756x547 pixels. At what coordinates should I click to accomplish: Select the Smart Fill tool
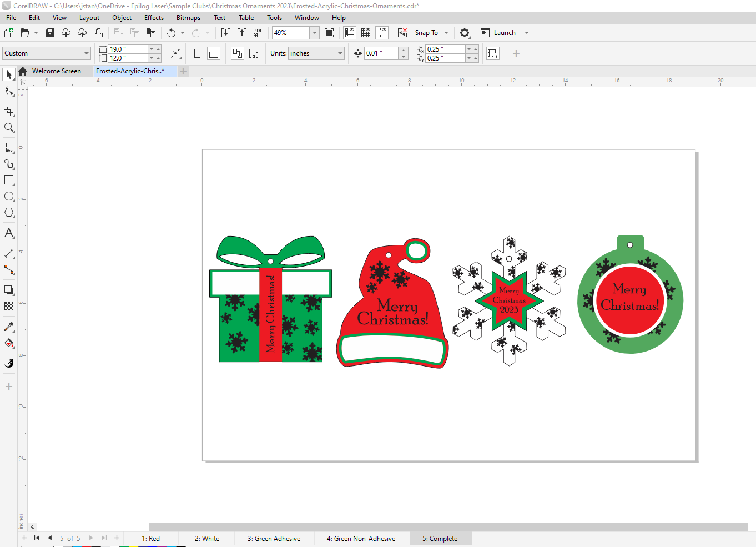pyautogui.click(x=9, y=363)
